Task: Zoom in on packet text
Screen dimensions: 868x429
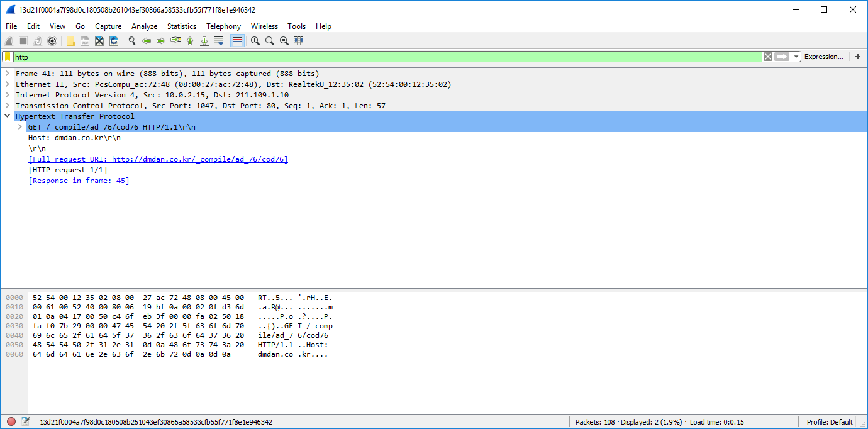Action: (x=255, y=41)
